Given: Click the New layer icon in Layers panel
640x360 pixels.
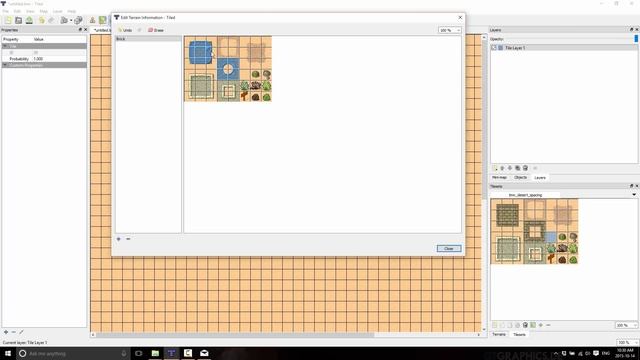Looking at the screenshot, I should (x=495, y=168).
